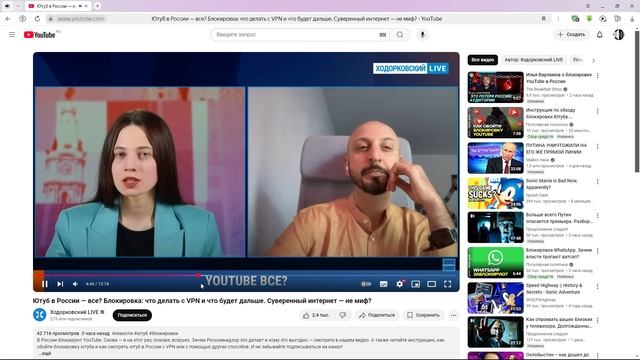This screenshot has height=360, width=640.
Task: Open notifications bell
Action: pyautogui.click(x=599, y=35)
